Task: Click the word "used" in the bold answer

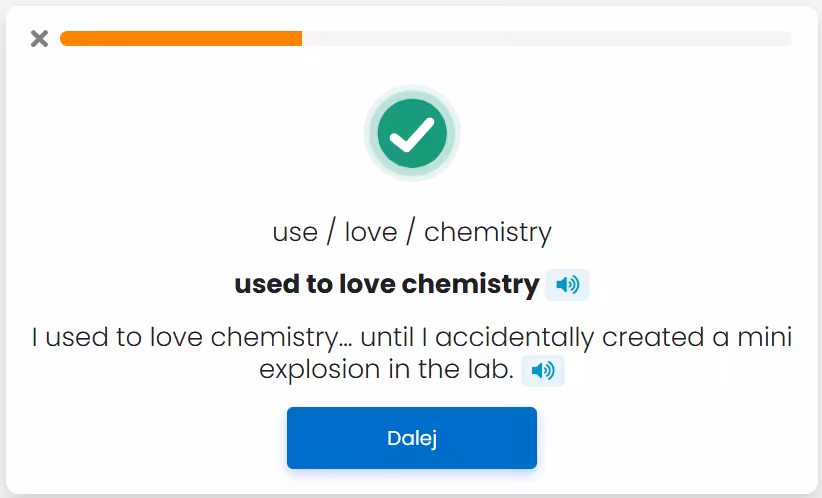Action: (x=262, y=285)
